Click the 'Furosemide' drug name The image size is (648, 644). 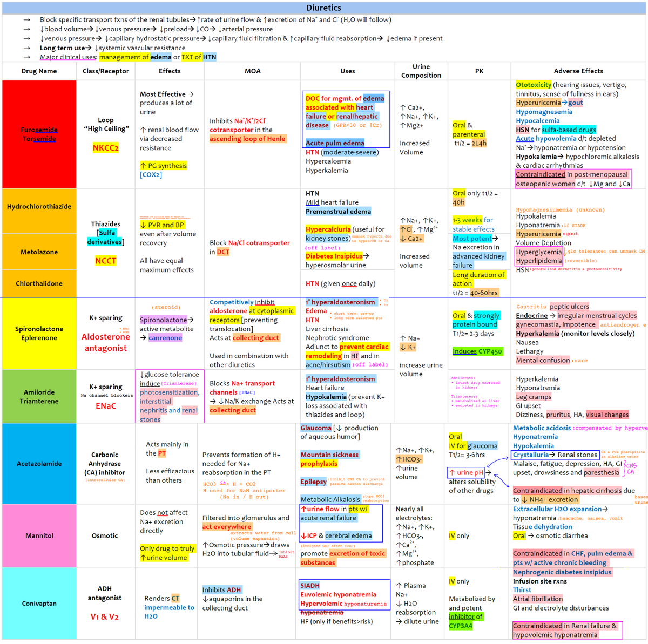[39, 130]
